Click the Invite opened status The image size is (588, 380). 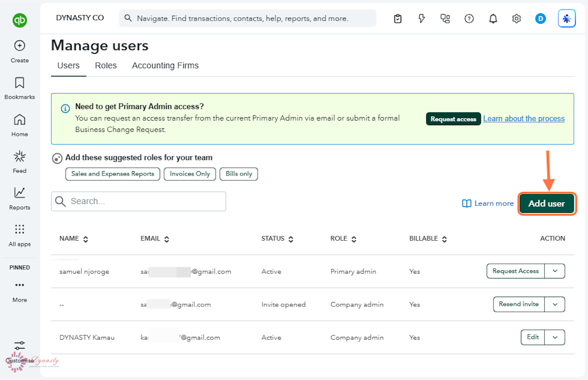[283, 304]
